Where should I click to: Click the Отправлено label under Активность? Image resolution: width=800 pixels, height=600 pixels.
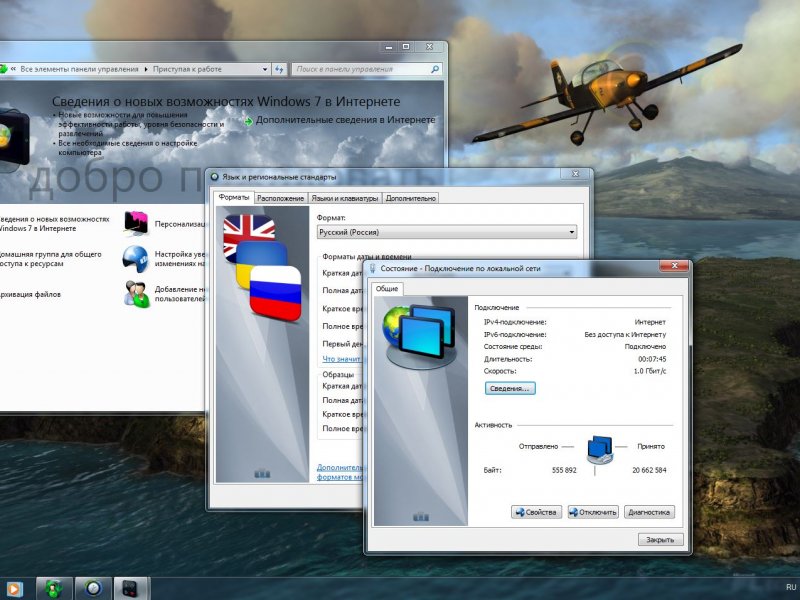coord(539,446)
